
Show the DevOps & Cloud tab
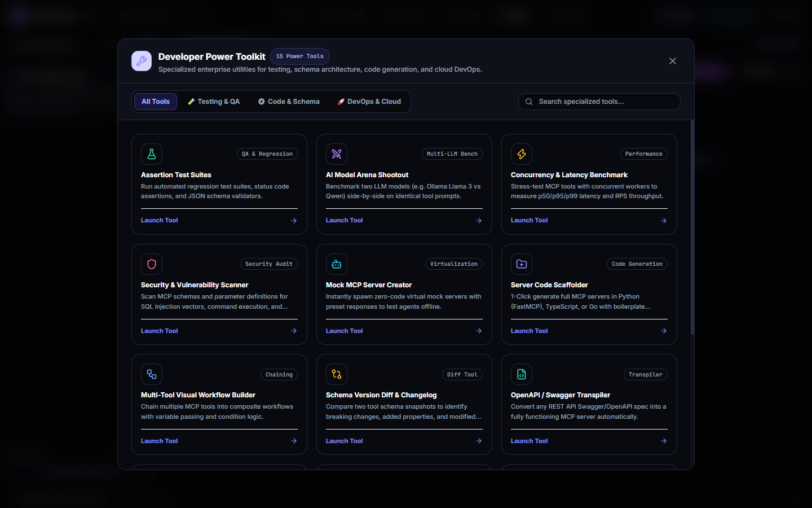click(369, 102)
